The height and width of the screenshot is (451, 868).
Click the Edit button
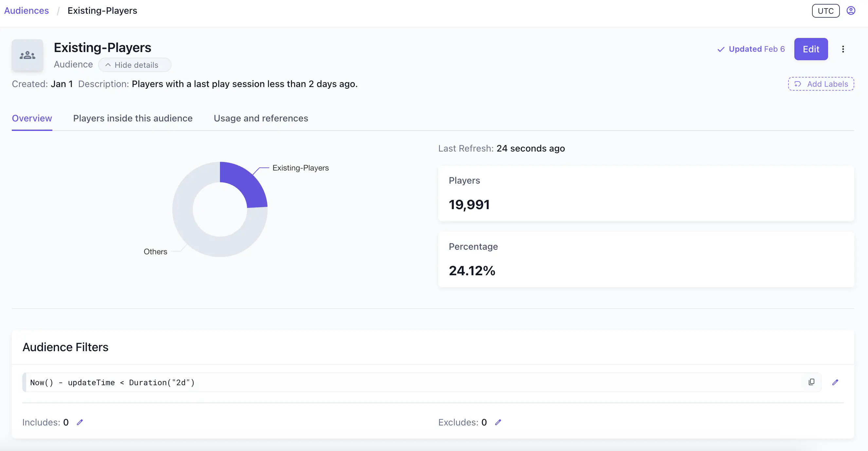pos(811,49)
